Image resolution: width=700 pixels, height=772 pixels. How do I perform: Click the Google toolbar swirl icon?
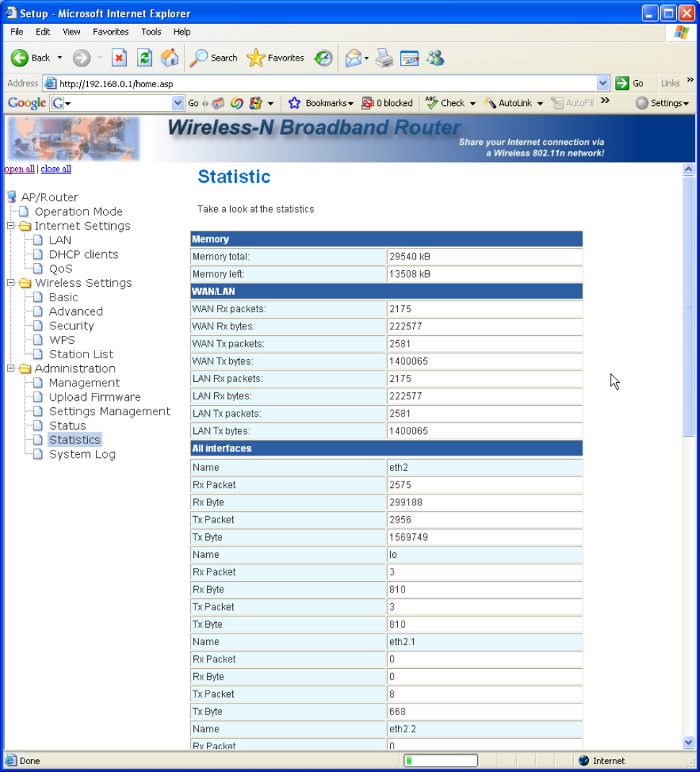point(236,103)
